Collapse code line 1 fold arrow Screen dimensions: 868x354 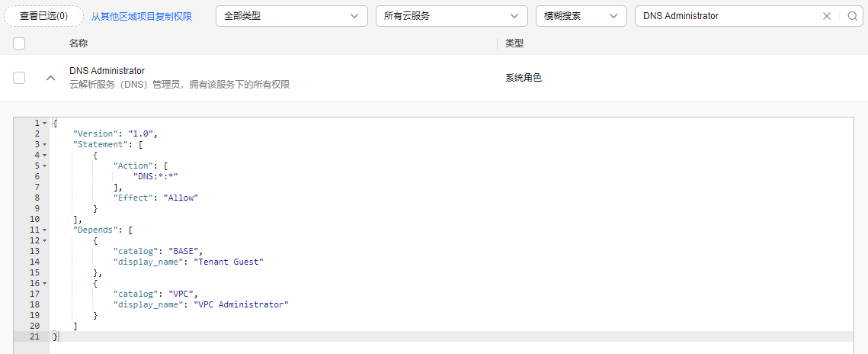pos(44,123)
